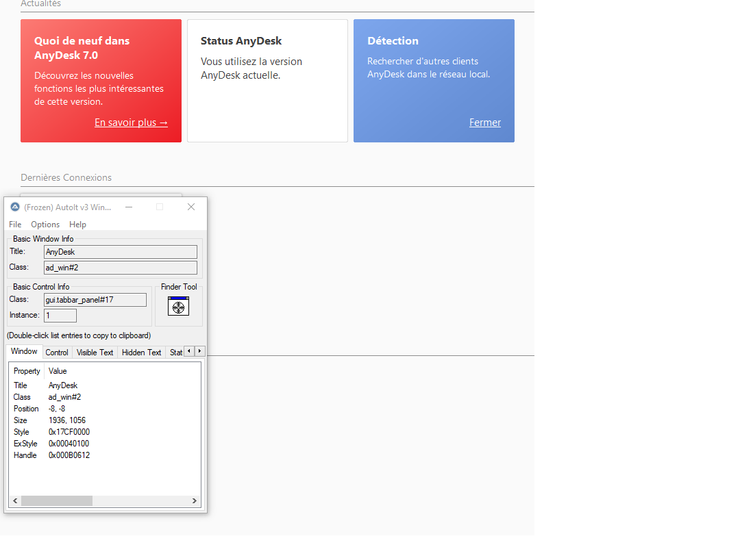Viewport: 740px width, 560px height.
Task: Select the ExStyle row 0x00040100
Action: [105, 444]
